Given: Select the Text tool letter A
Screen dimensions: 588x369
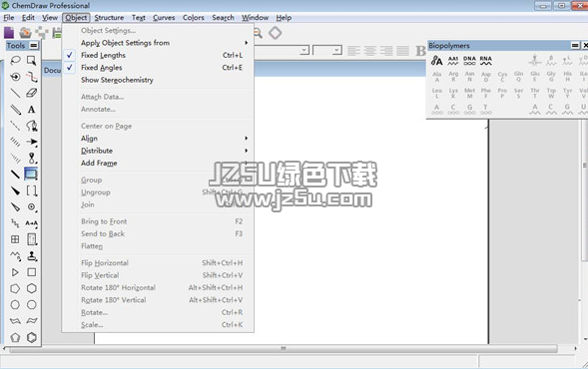Looking at the screenshot, I should coord(32,109).
